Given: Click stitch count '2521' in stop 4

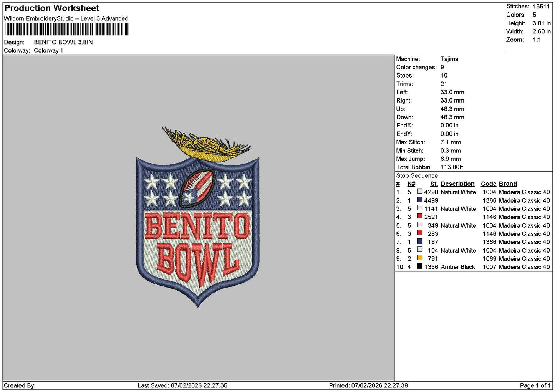Looking at the screenshot, I should (x=431, y=217).
